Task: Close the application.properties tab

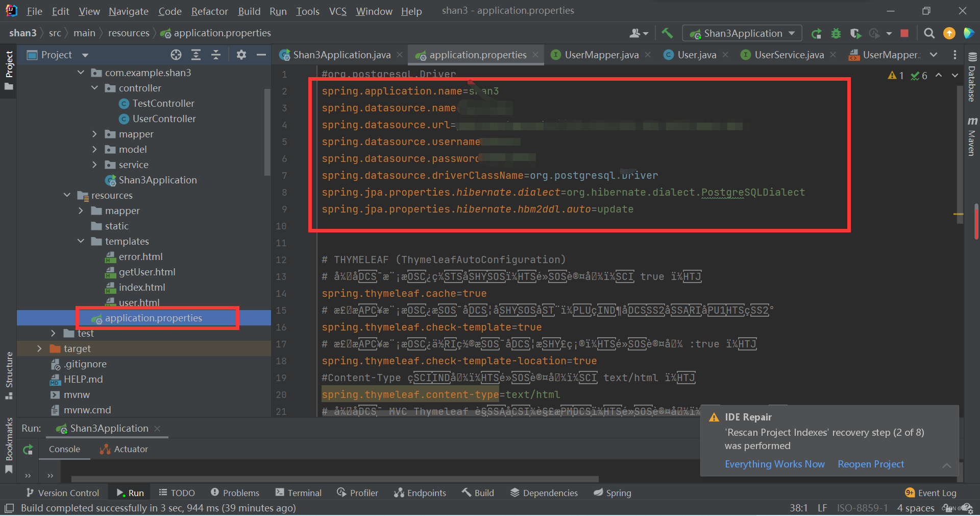Action: (x=535, y=55)
